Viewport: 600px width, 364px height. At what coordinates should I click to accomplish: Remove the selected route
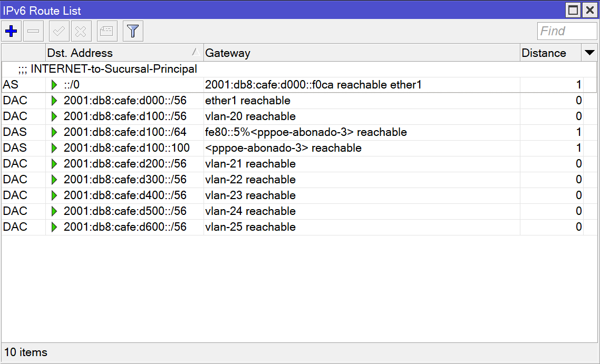(33, 31)
